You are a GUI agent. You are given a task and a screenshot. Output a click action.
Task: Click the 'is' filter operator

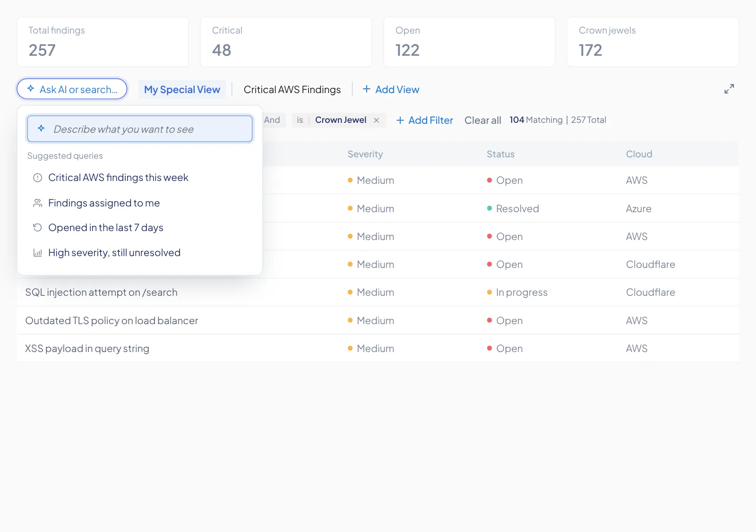[300, 120]
